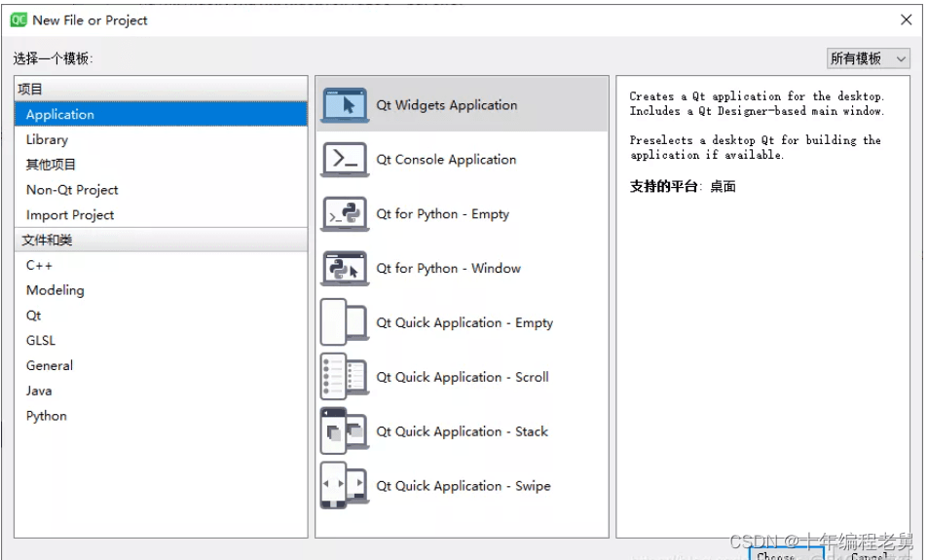Pick the Qt Quick Application - Stack label
The height and width of the screenshot is (560, 928).
click(463, 431)
